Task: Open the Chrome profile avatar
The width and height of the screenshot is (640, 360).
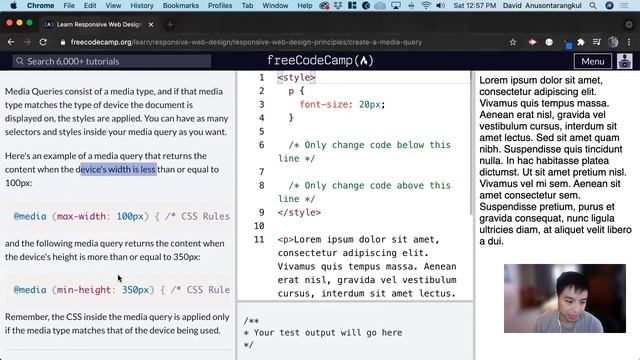Action: (613, 42)
